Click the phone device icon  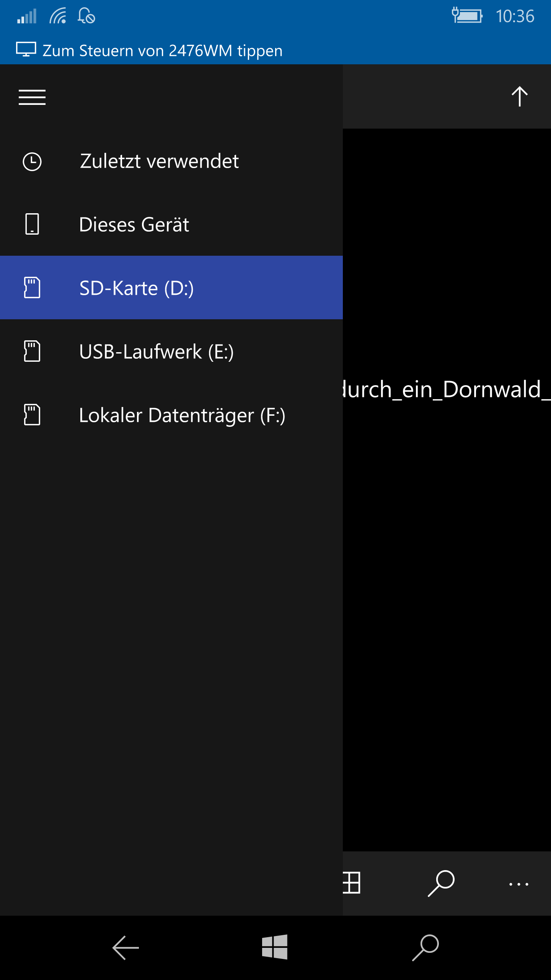click(x=32, y=224)
